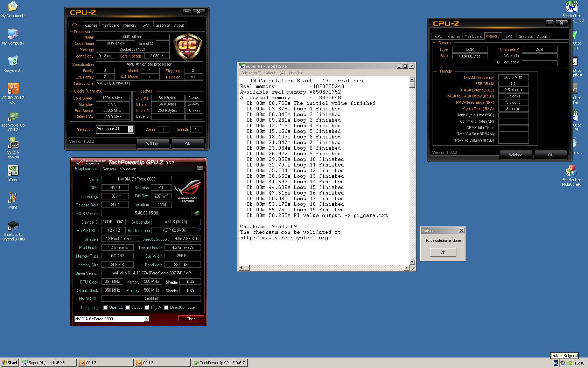
Task: Click the Core Voltage 2.080 V value
Action: 156,56
